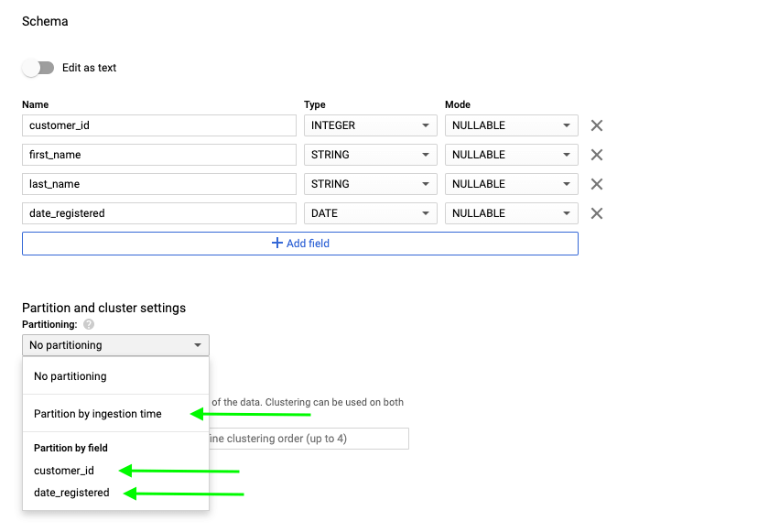Enable the Edit as text toggle
Screen dimensions: 769x532
(x=35, y=68)
